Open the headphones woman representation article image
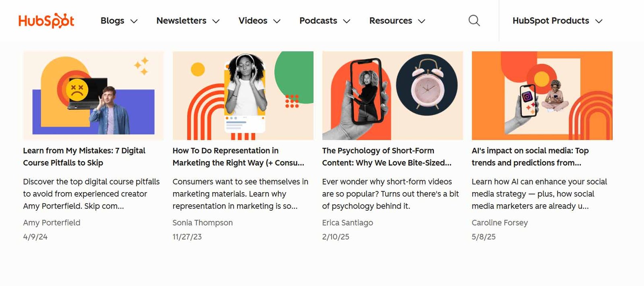The width and height of the screenshot is (644, 286). [243, 95]
